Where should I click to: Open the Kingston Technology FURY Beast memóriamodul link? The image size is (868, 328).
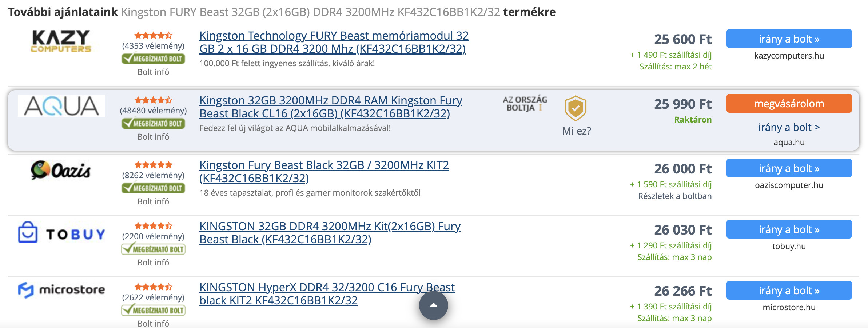pos(334,42)
